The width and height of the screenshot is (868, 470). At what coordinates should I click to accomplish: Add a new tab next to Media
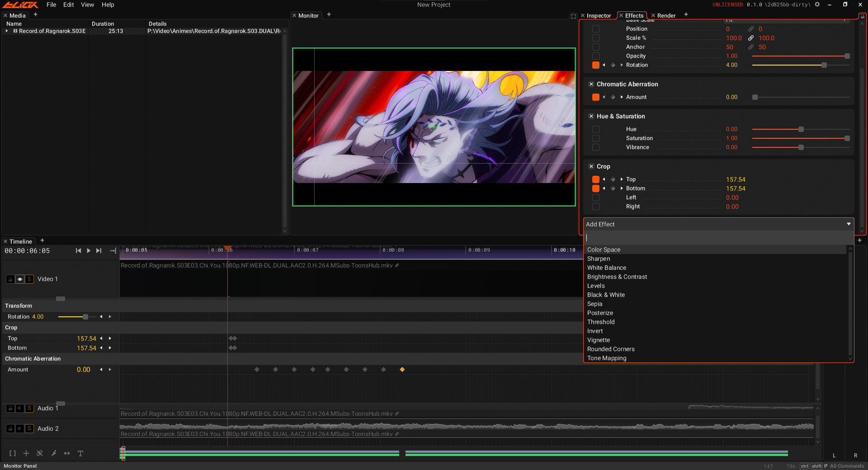pos(35,14)
